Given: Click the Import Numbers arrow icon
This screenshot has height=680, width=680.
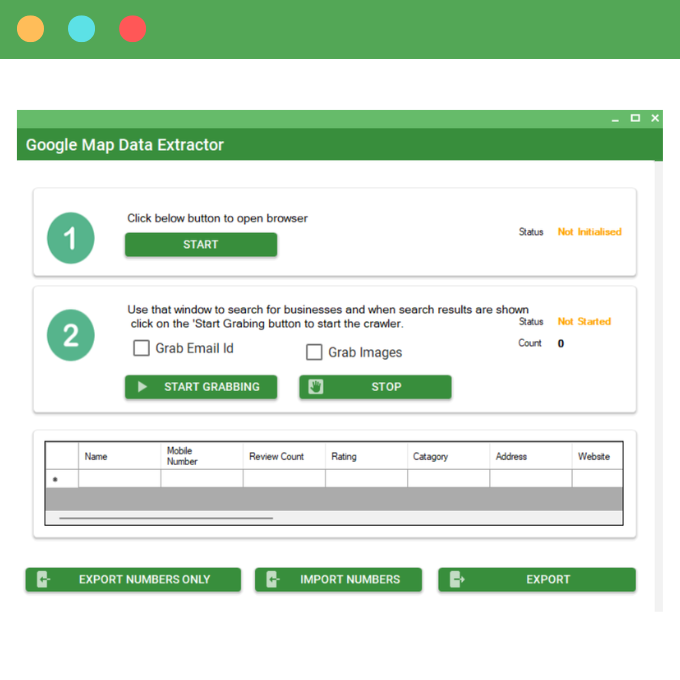Looking at the screenshot, I should click(x=273, y=579).
